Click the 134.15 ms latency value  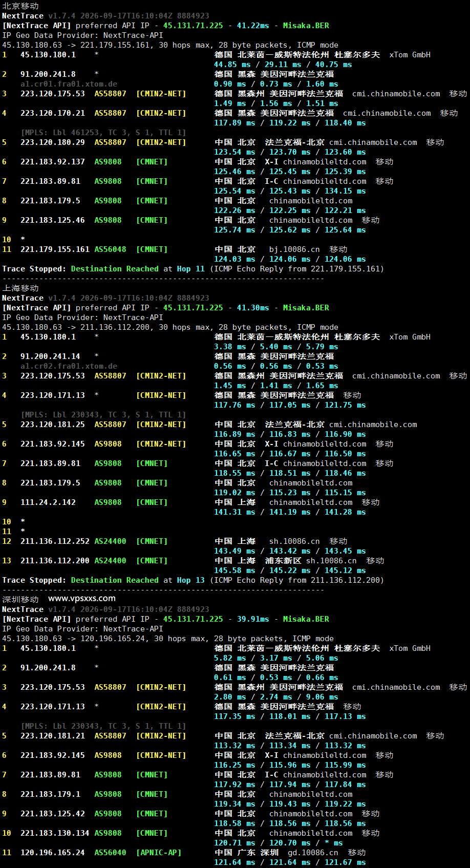[x=345, y=191]
